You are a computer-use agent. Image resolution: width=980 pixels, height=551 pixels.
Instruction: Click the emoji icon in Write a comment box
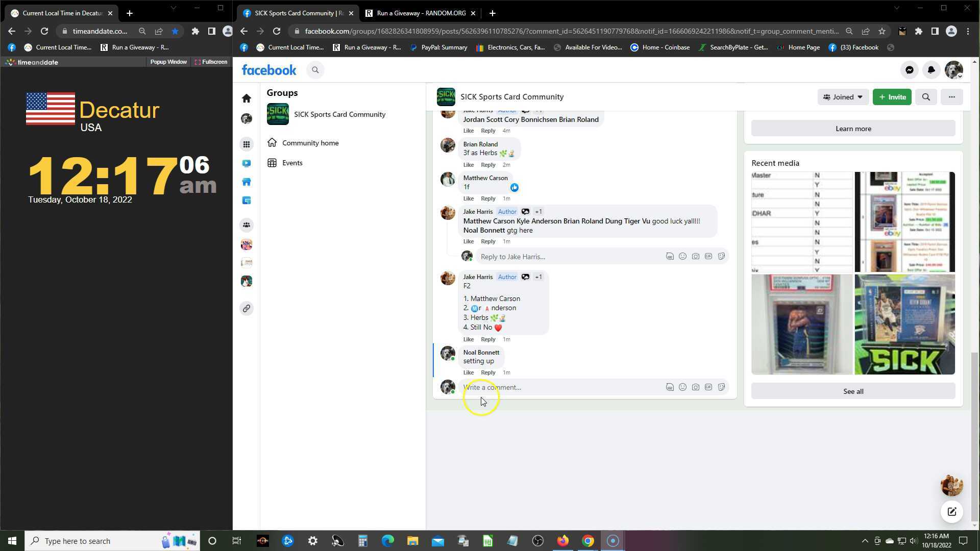coord(682,387)
